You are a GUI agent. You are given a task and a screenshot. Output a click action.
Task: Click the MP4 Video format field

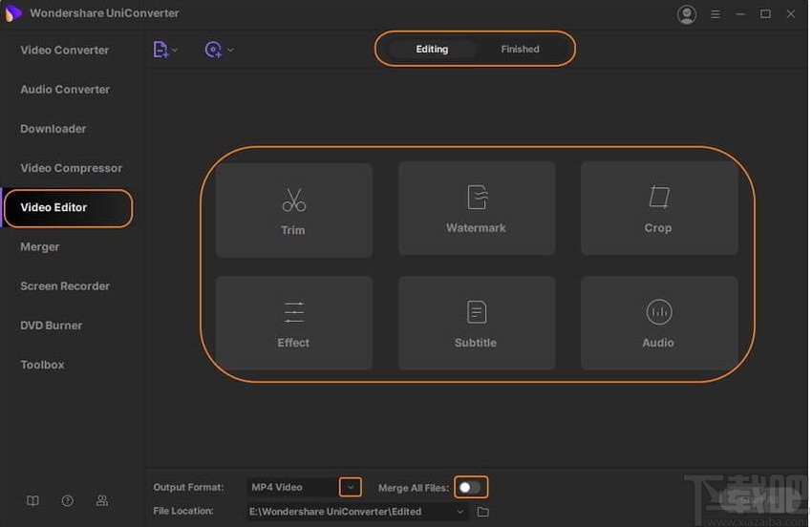[292, 487]
